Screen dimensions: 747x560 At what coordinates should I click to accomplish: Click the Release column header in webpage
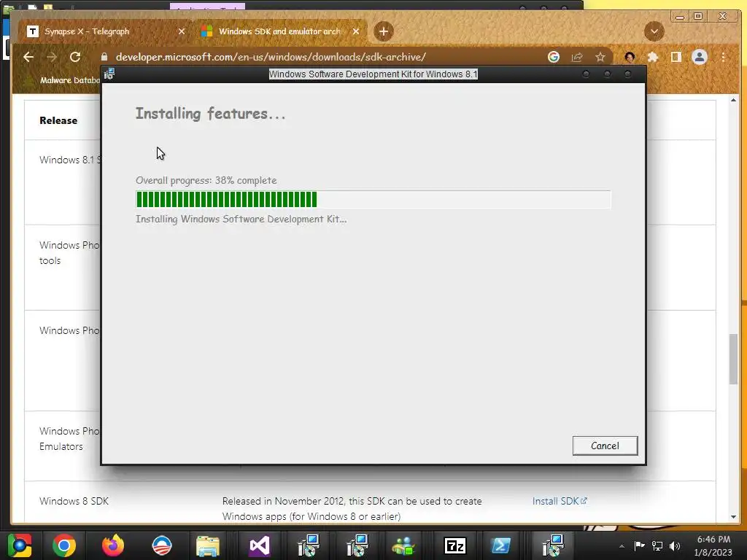pyautogui.click(x=58, y=120)
